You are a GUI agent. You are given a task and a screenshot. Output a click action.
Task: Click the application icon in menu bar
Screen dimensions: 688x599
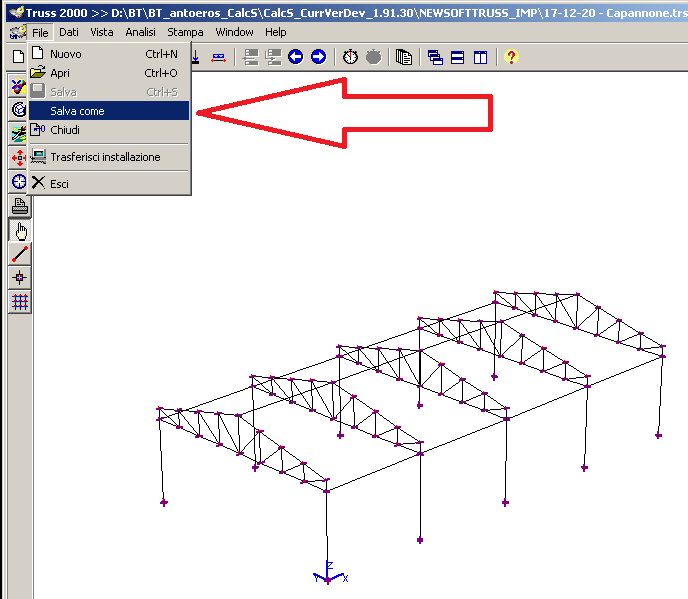[18, 32]
